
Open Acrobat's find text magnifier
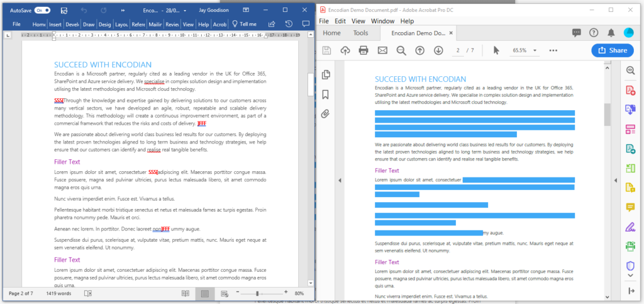(401, 50)
